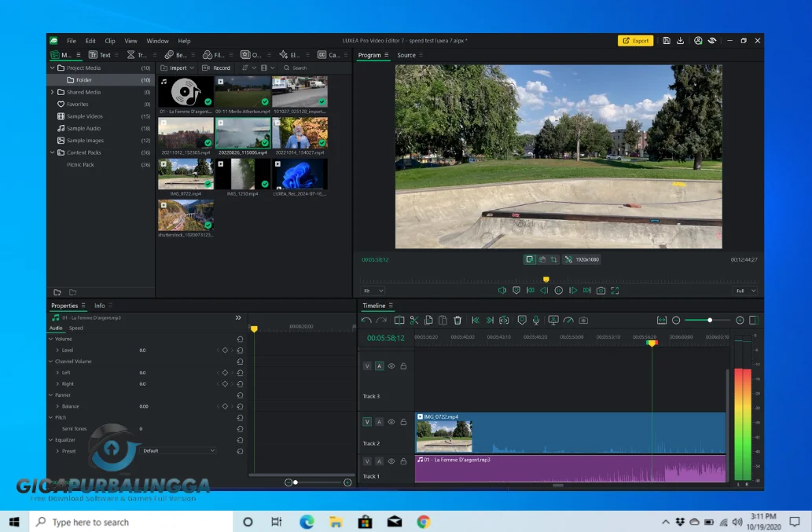This screenshot has height=532, width=812.
Task: Switch to the Source tab
Action: [x=406, y=55]
